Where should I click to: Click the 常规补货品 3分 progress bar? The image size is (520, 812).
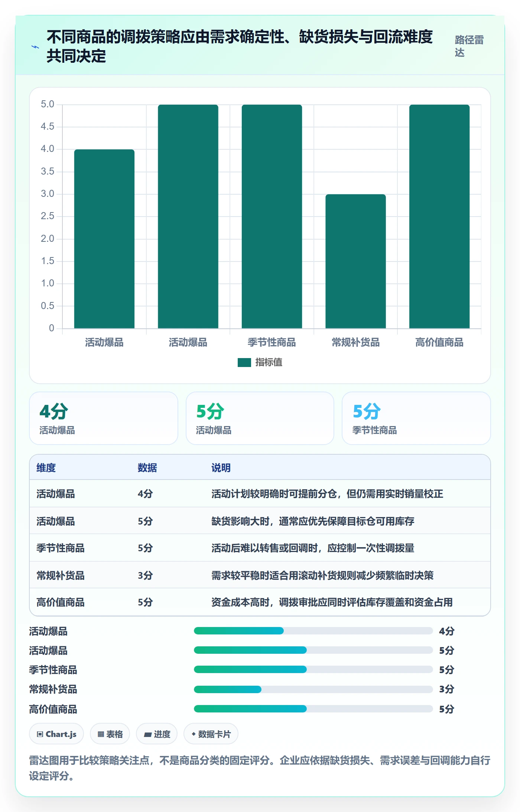click(313, 689)
